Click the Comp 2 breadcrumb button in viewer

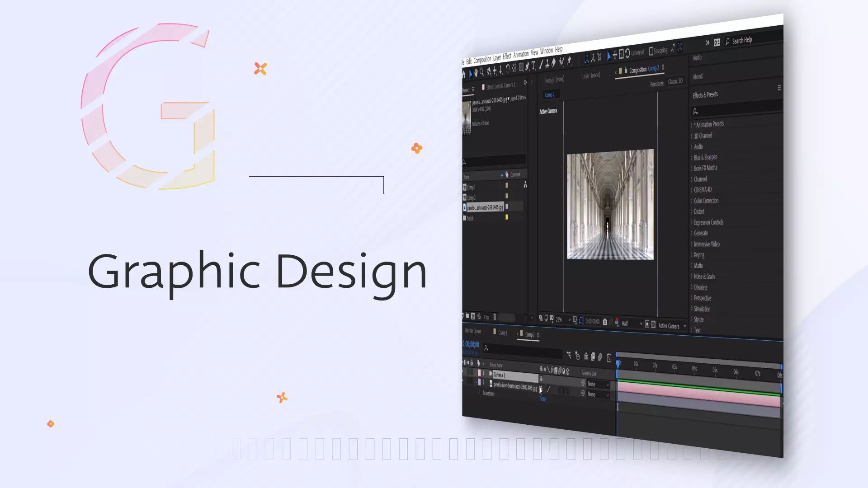click(x=550, y=95)
